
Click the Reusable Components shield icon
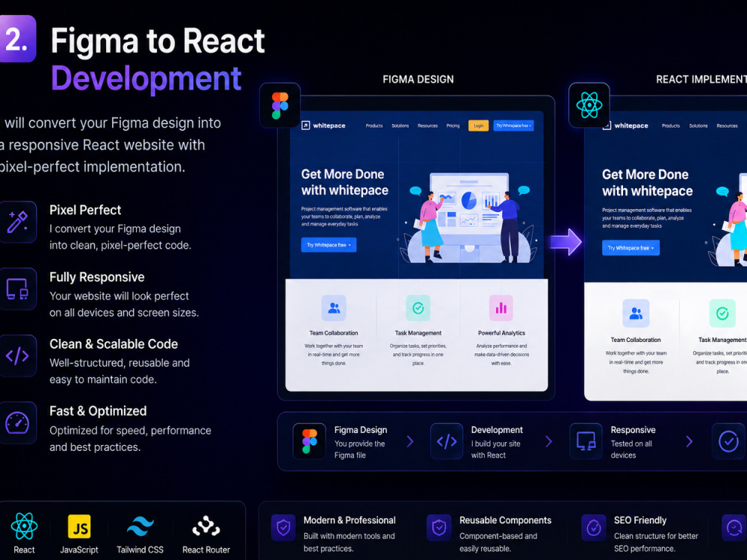click(438, 528)
